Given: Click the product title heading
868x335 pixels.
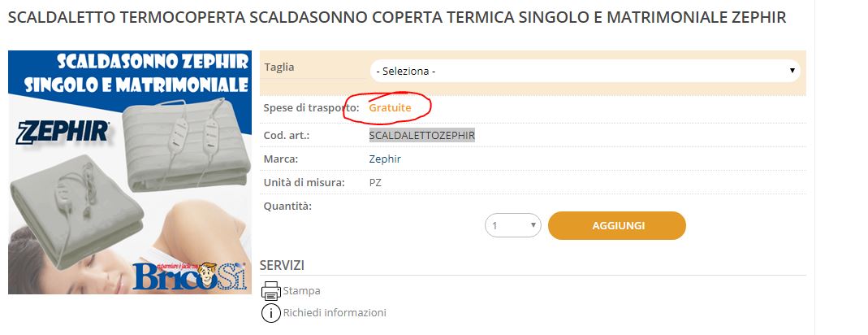Looking at the screenshot, I should (396, 18).
